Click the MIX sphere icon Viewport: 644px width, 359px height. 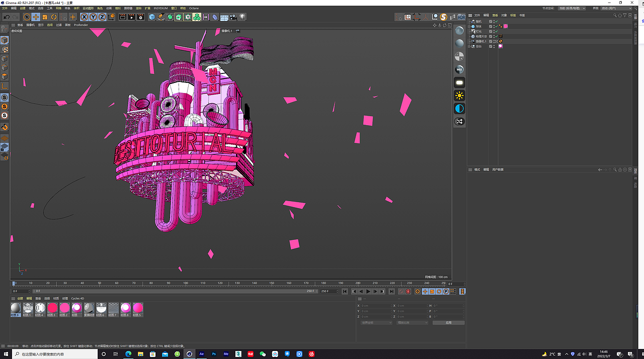(459, 69)
